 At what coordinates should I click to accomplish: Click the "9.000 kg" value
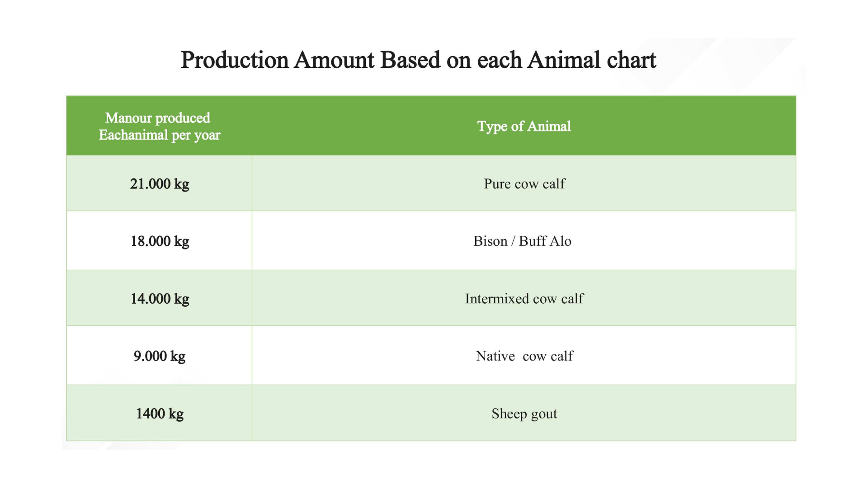click(x=160, y=356)
